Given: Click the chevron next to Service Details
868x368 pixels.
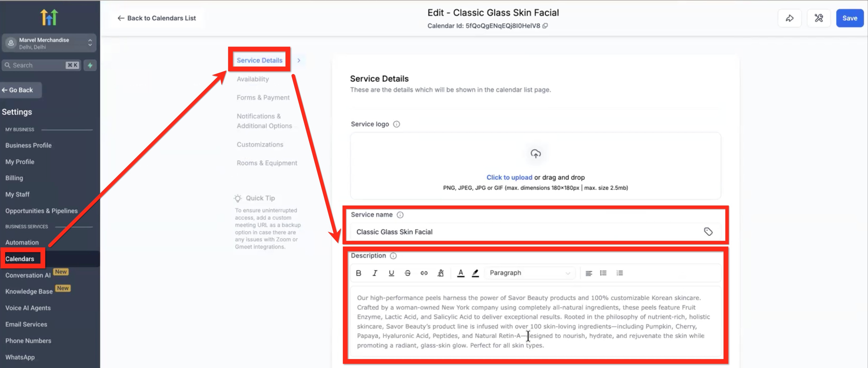Looking at the screenshot, I should [x=298, y=61].
